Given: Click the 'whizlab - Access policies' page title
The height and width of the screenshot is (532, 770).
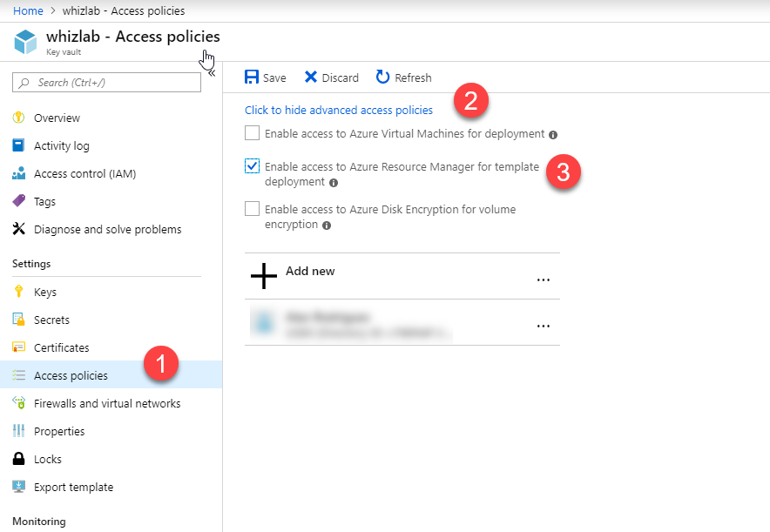Looking at the screenshot, I should pos(133,37).
